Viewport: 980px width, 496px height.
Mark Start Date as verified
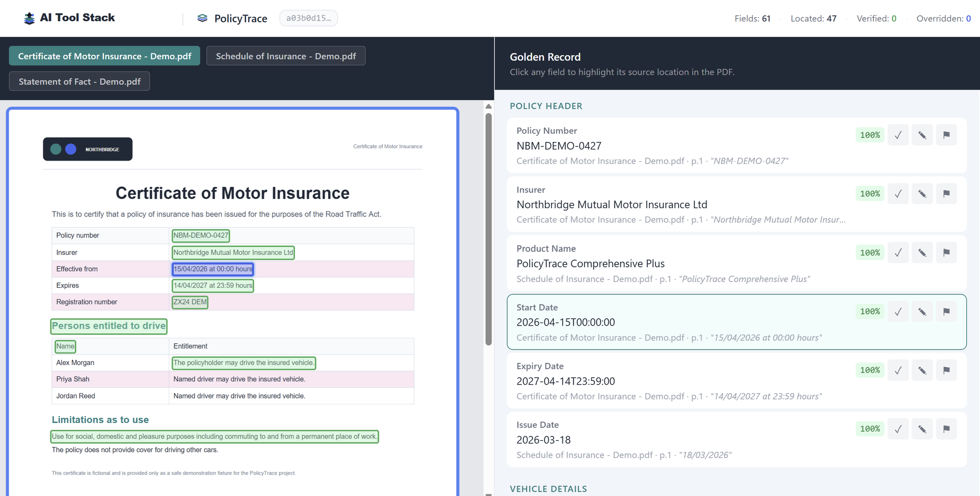898,311
